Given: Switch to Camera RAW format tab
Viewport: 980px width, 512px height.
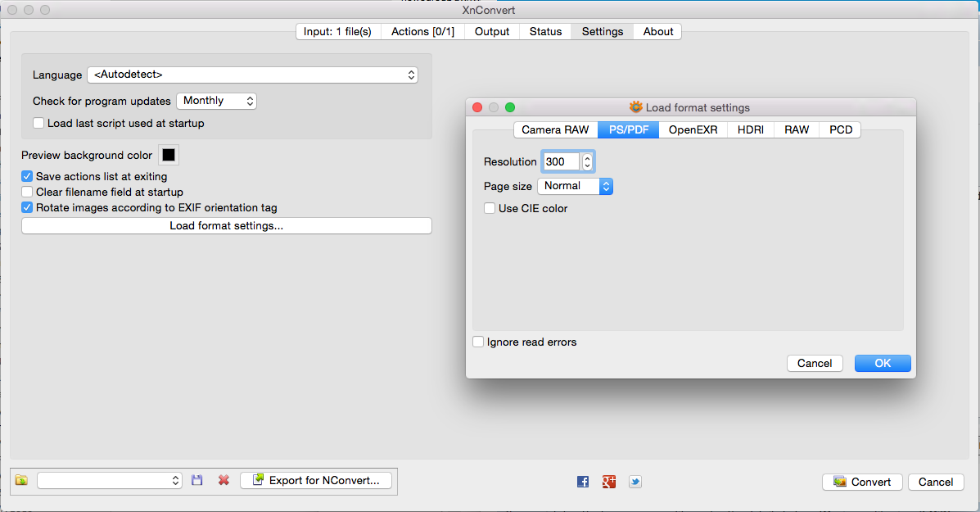Looking at the screenshot, I should [556, 129].
